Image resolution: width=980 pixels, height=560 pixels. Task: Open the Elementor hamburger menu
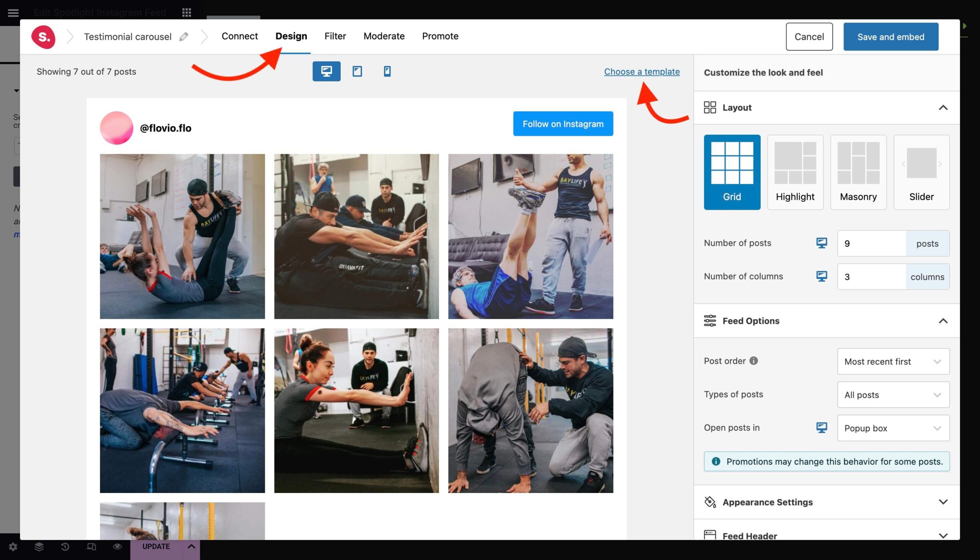pos(13,13)
